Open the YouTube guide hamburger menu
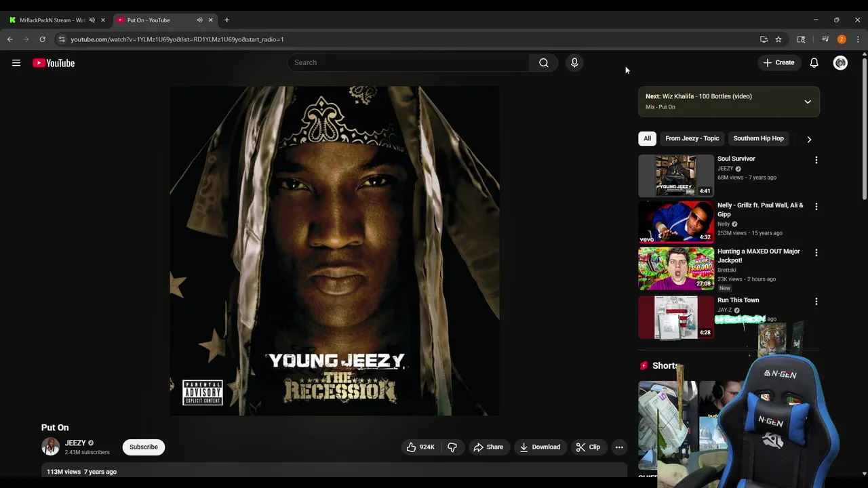This screenshot has height=488, width=868. [16, 63]
